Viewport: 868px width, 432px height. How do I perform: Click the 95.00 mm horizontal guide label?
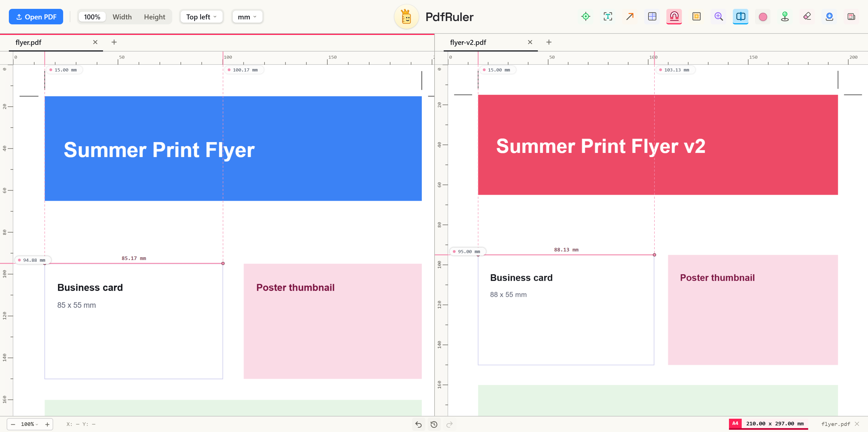[x=468, y=252]
